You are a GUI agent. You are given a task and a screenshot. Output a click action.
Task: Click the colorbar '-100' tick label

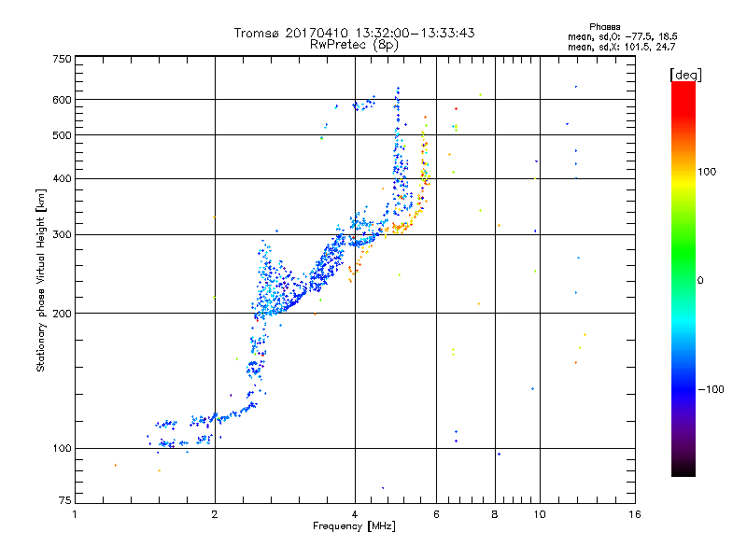coord(711,389)
